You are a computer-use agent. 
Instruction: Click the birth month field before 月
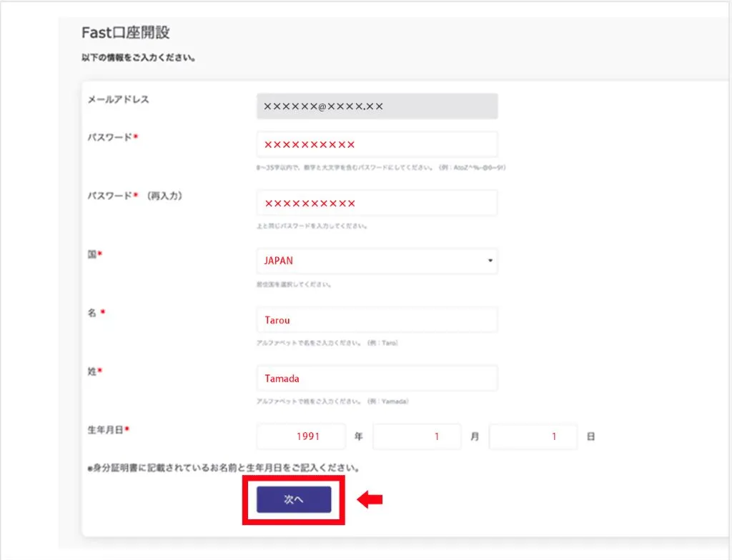point(417,436)
